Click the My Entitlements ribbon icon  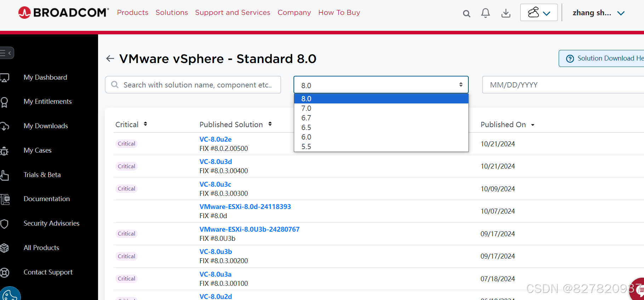tap(4, 102)
